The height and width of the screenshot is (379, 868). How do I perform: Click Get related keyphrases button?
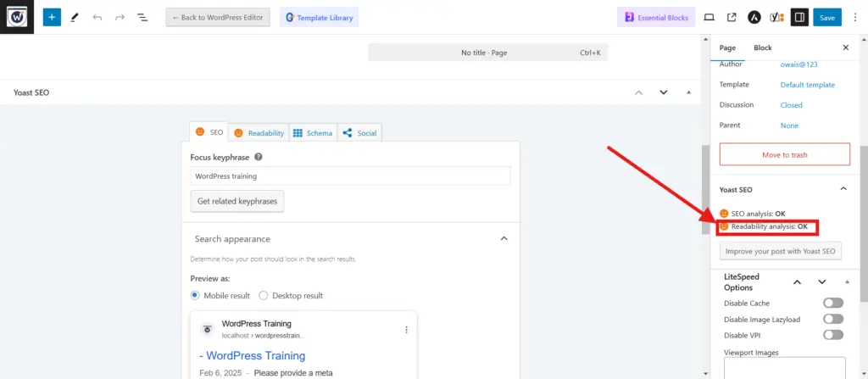point(237,201)
